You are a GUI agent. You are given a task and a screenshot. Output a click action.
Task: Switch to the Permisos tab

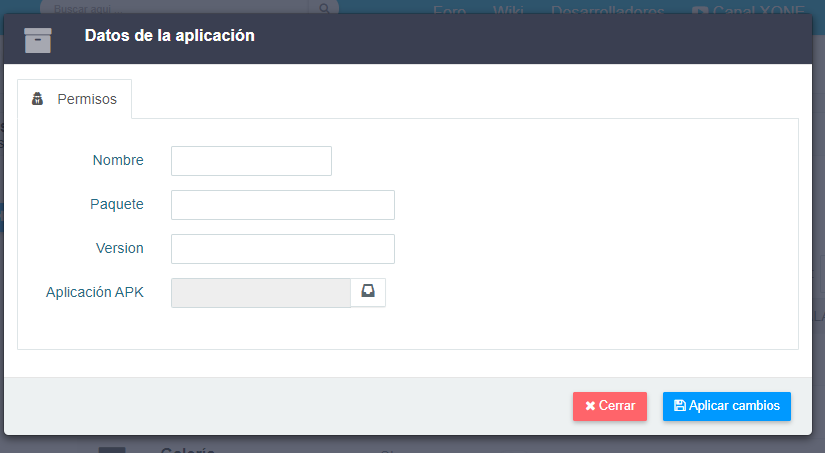pos(75,99)
